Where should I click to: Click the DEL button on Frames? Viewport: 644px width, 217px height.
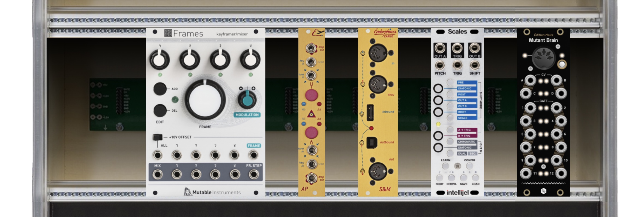coord(160,111)
